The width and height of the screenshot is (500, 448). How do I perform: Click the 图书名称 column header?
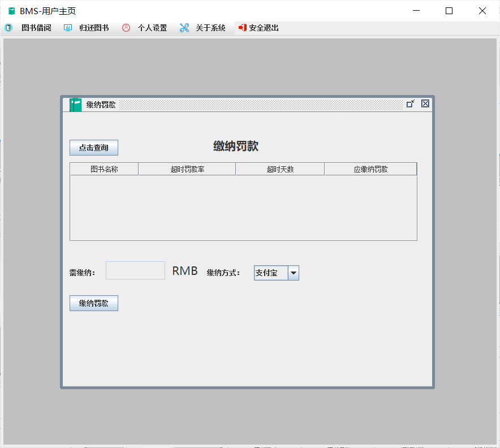point(104,169)
